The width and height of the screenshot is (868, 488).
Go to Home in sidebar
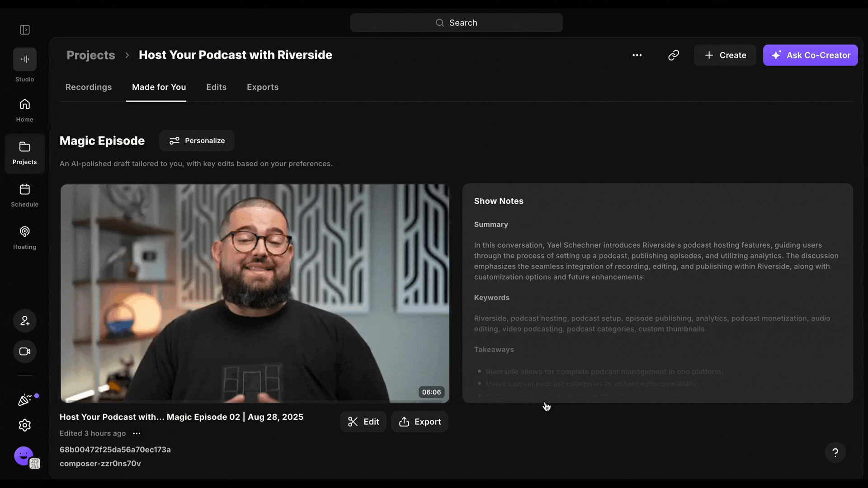point(25,110)
